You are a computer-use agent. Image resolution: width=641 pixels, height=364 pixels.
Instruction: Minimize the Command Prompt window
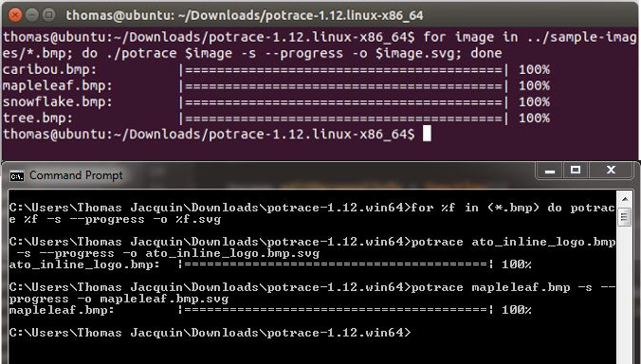(x=550, y=171)
